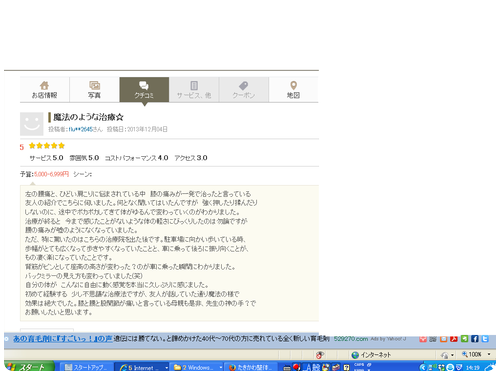Viewport: 500px width, 375px height.
Task: Open the あの育毛剤に「すごいっ！」の声 ad link
Action: point(63,339)
